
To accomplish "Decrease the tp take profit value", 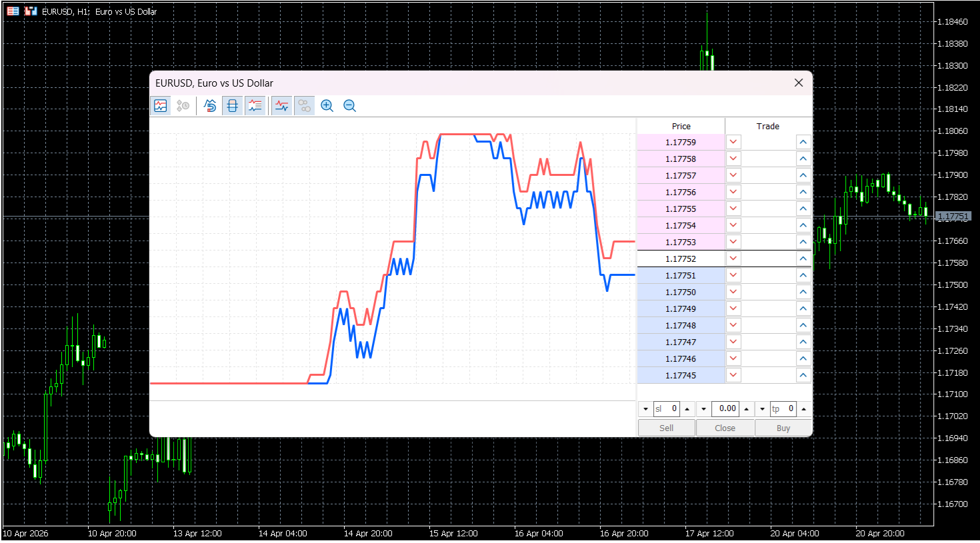I will (763, 409).
